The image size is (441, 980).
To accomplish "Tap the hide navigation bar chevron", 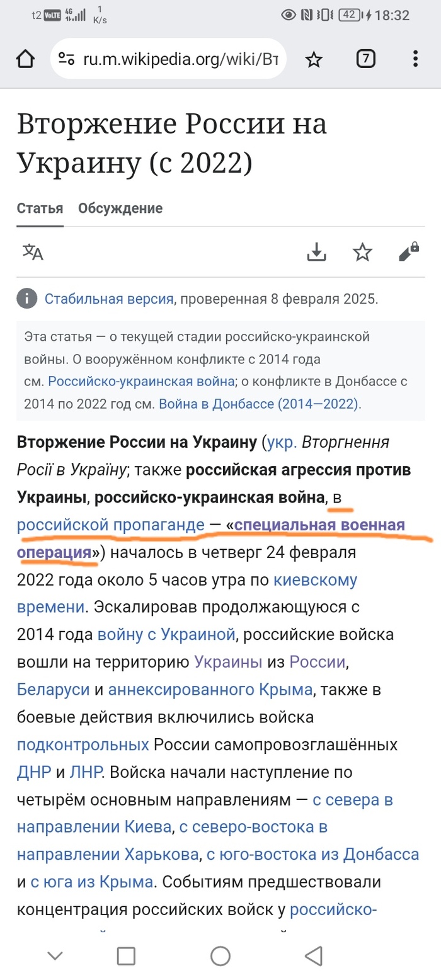I will [x=55, y=955].
